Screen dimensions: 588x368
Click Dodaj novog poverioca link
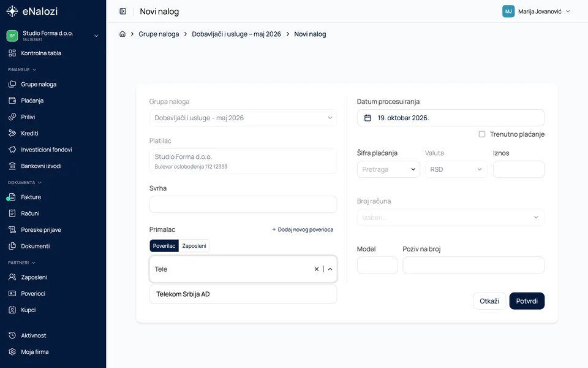[x=303, y=229]
